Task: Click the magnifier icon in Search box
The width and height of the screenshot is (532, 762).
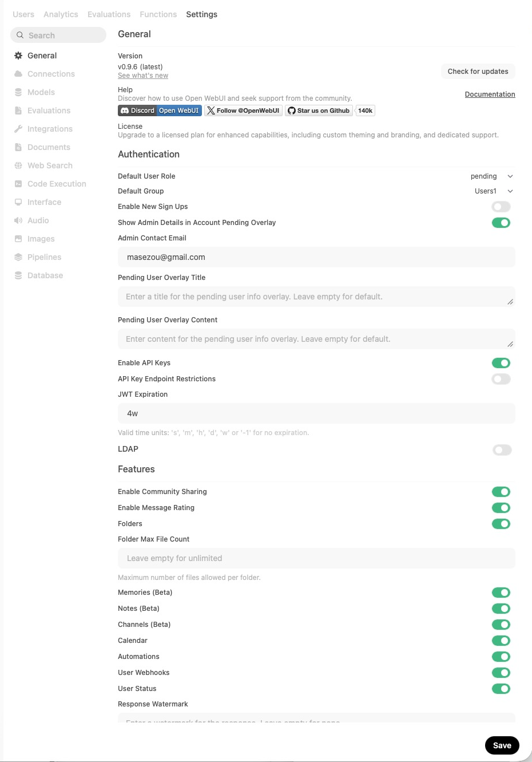Action: pos(20,35)
